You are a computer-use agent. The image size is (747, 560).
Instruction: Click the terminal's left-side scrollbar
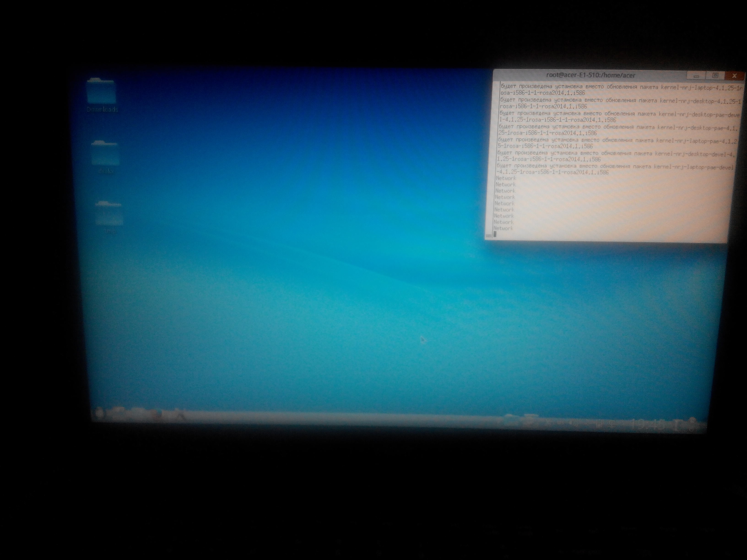pos(489,235)
